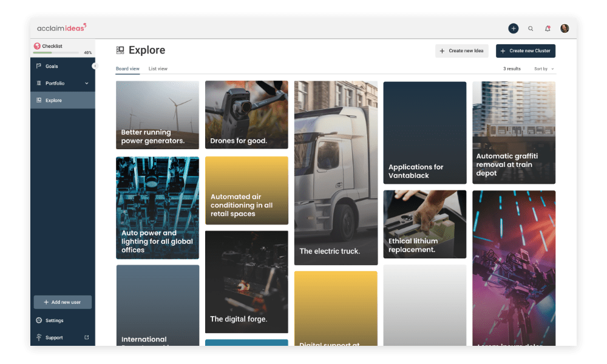The image size is (607, 364).
Task: Open the Sort by dropdown
Action: point(544,69)
